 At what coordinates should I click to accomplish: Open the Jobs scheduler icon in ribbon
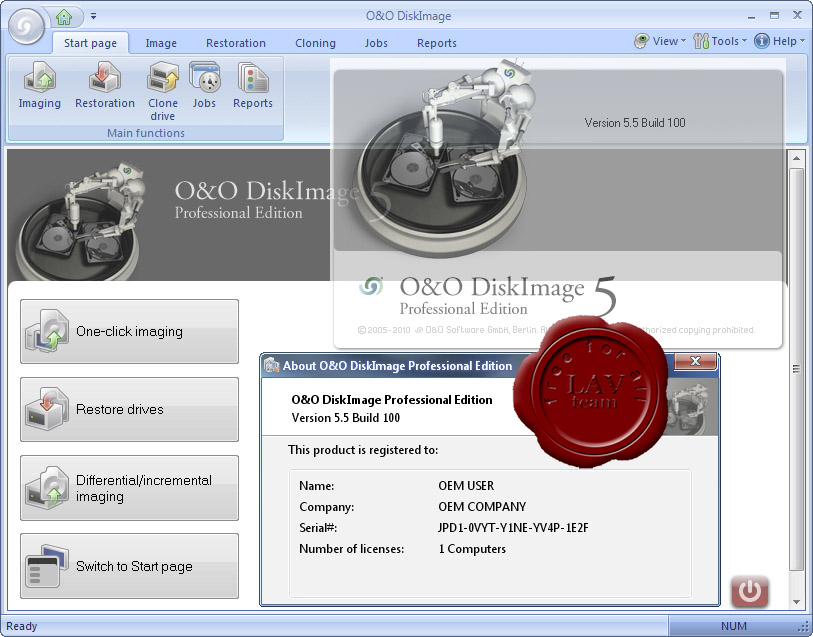coord(204,86)
